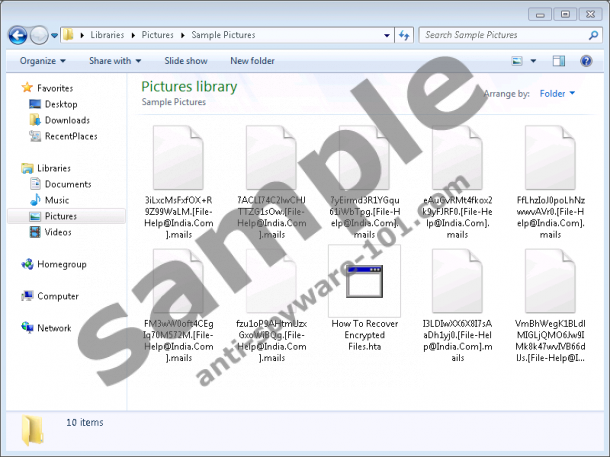Open the help question mark icon
Screen dimensions: 610x457
(590, 61)
